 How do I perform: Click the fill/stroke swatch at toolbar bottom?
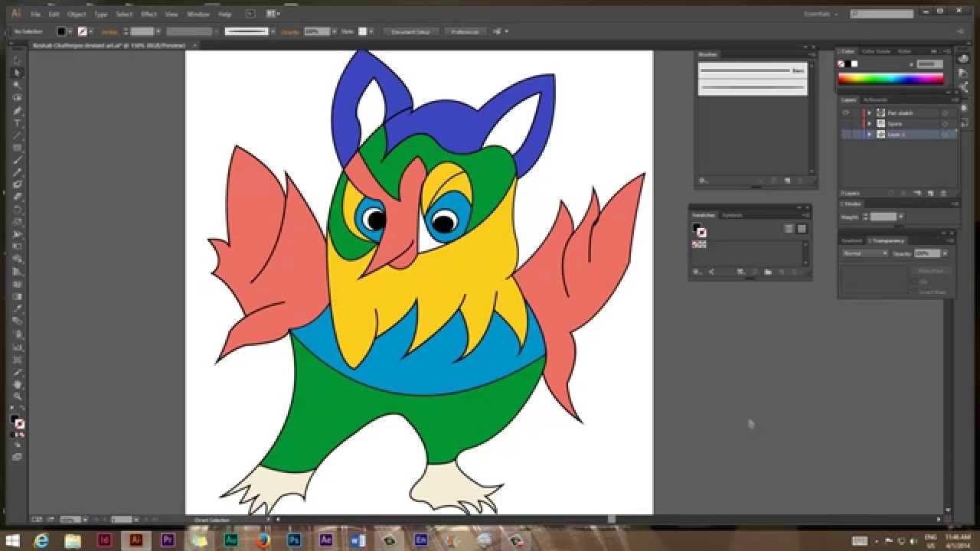pyautogui.click(x=17, y=421)
